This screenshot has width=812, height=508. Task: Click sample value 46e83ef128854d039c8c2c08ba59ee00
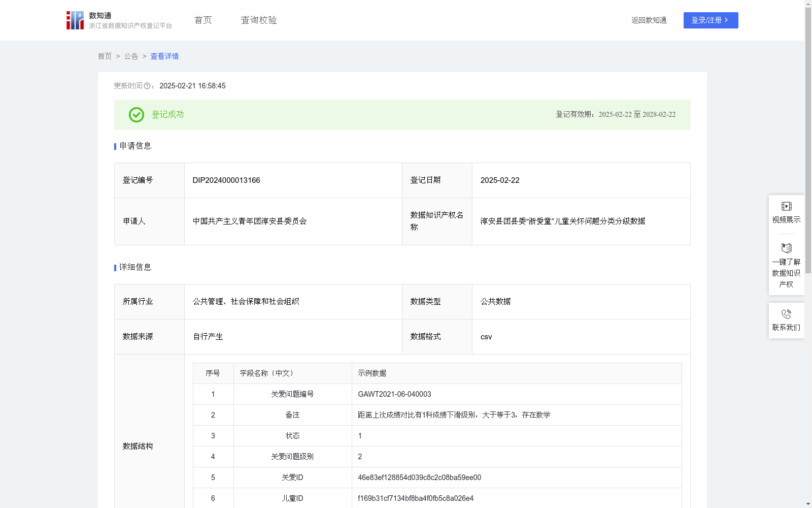click(x=419, y=478)
